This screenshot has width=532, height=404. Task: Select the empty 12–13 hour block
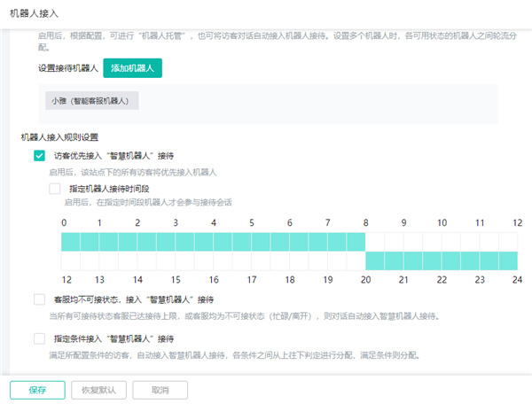[x=80, y=260]
